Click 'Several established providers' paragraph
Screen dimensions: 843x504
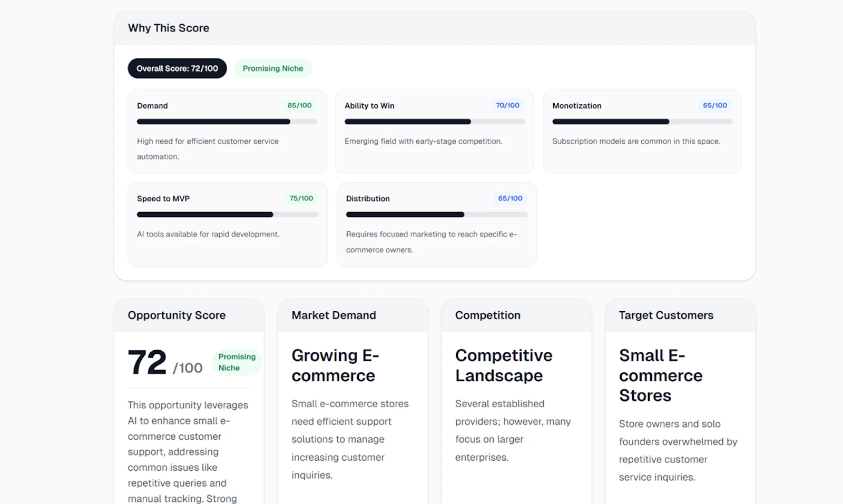pyautogui.click(x=513, y=430)
